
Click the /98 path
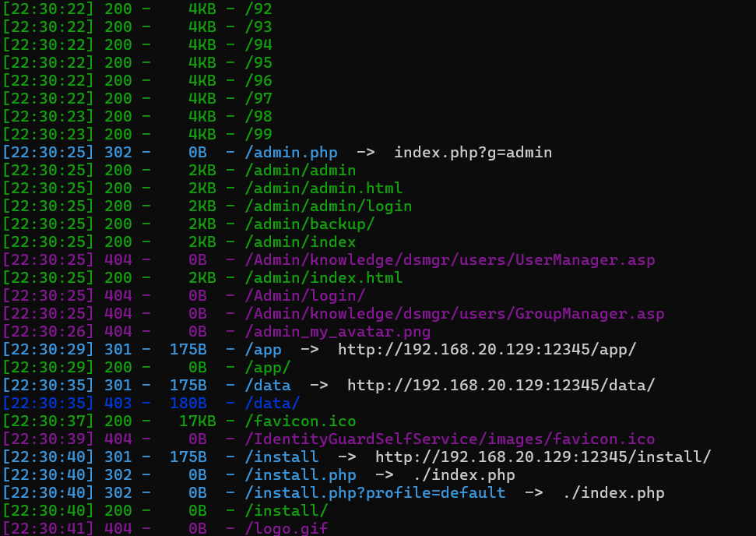[x=258, y=116]
